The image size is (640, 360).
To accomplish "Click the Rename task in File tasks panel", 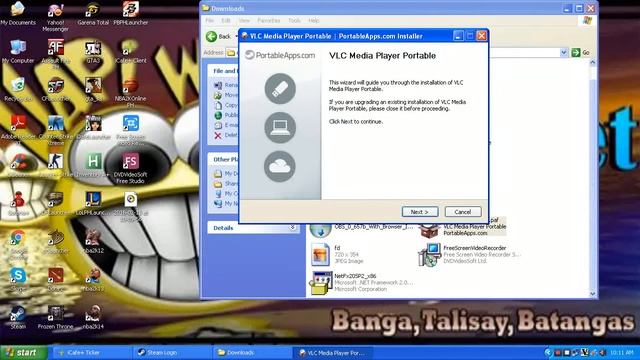I will click(x=226, y=85).
